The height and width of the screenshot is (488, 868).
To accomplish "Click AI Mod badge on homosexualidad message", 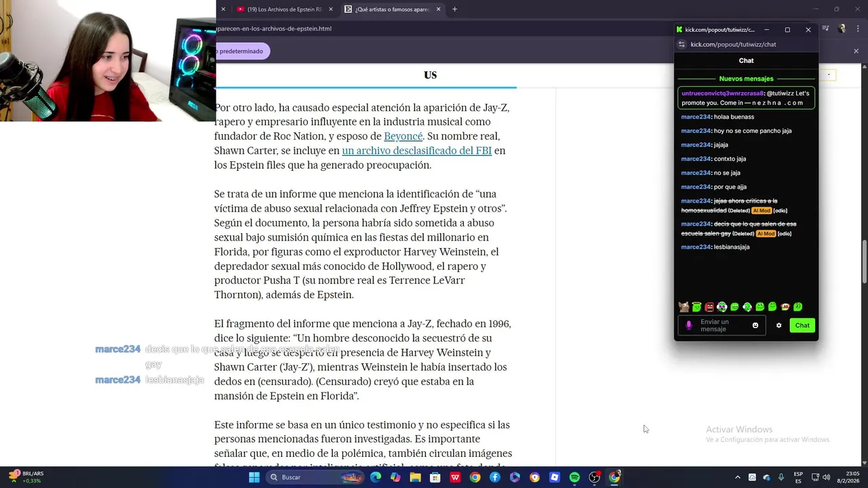I will click(762, 210).
